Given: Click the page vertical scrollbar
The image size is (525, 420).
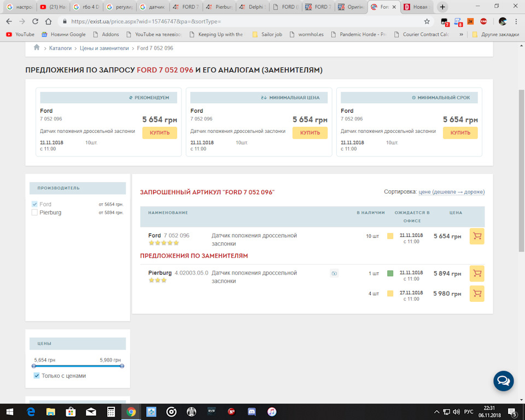Looking at the screenshot, I should [521, 171].
